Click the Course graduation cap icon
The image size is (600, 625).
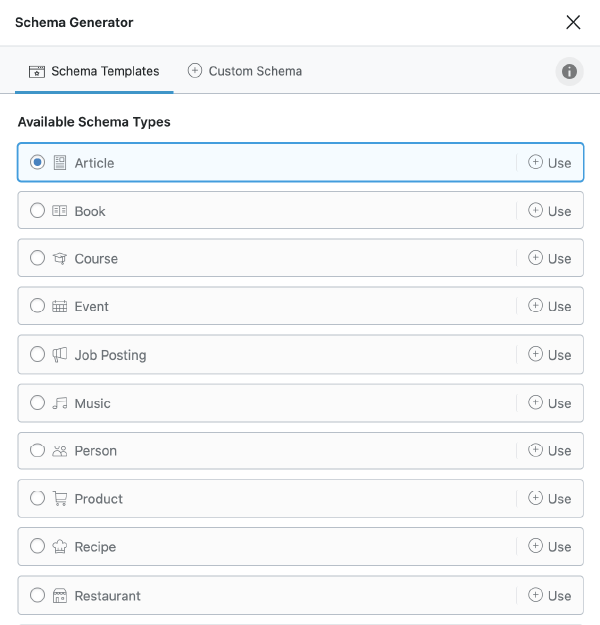point(60,259)
